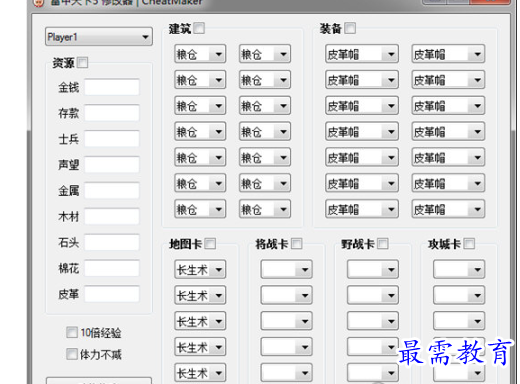The image size is (520, 384).
Task: Check the 将战卡 checkbox
Action: tap(296, 244)
